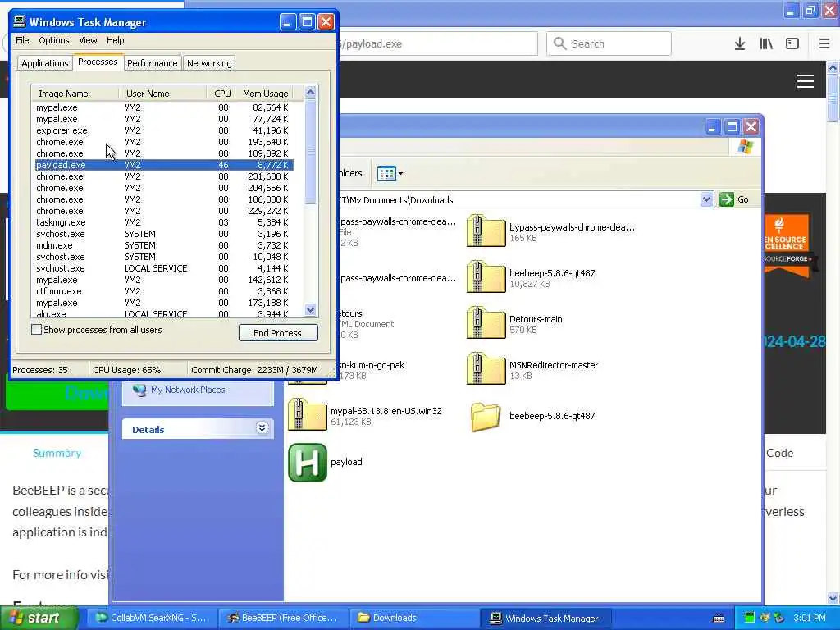Open the Views dropdown arrow
The image size is (840, 630).
pyautogui.click(x=400, y=174)
